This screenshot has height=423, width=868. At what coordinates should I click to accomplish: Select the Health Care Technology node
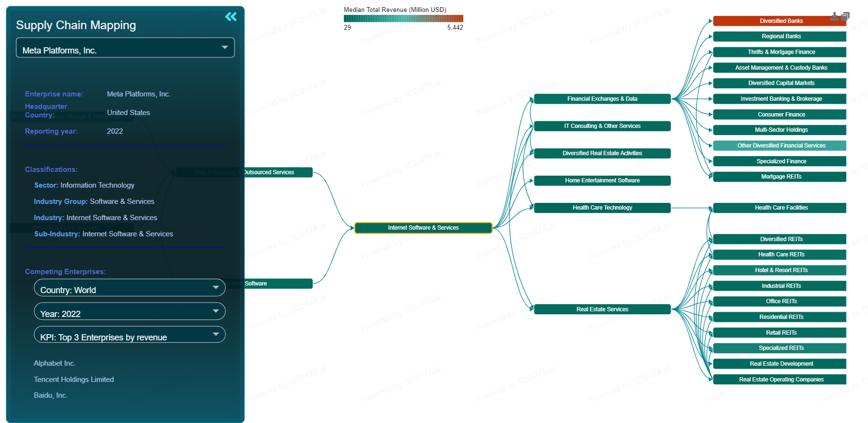[x=602, y=208]
